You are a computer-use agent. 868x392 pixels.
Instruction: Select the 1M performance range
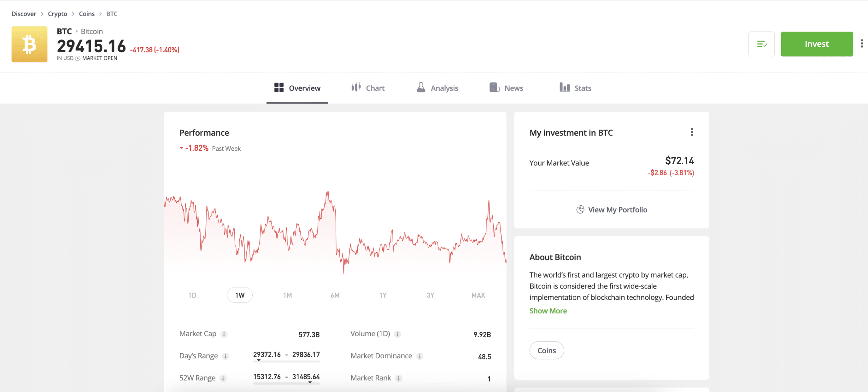pyautogui.click(x=288, y=295)
